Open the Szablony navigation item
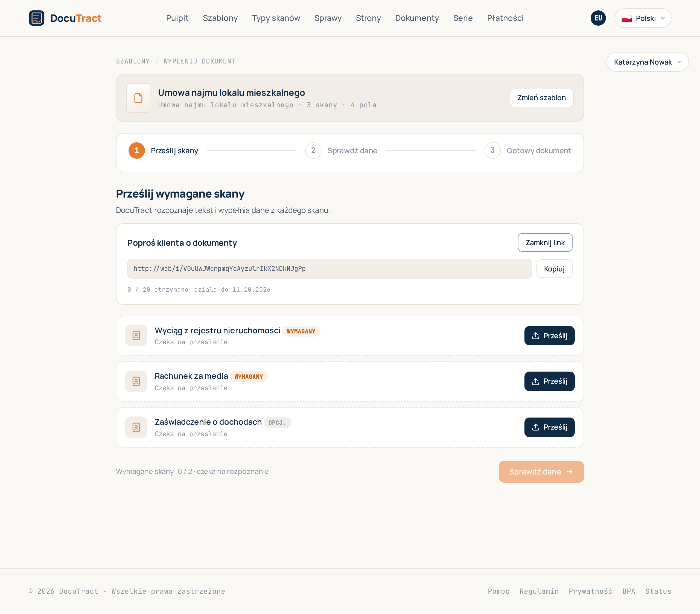Screen dimensions: 700x614 [220, 18]
